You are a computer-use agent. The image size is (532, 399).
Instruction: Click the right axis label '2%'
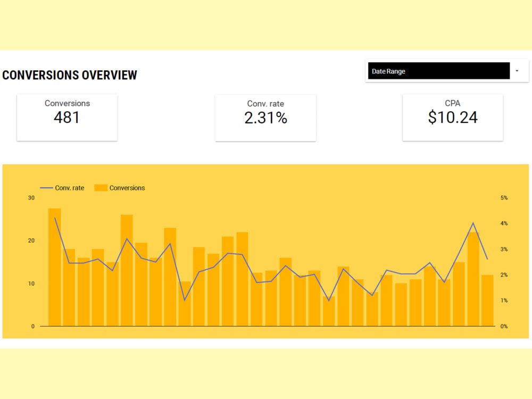(504, 275)
